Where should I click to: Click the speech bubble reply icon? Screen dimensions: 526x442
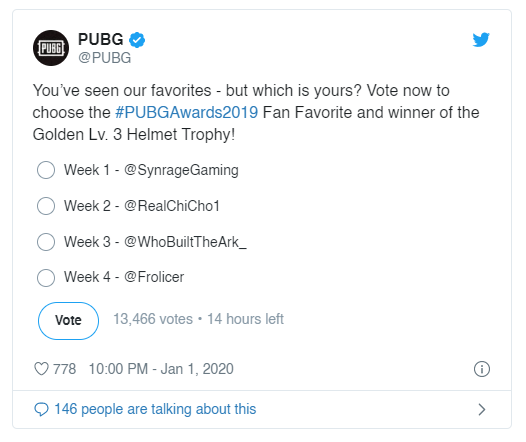coord(41,409)
